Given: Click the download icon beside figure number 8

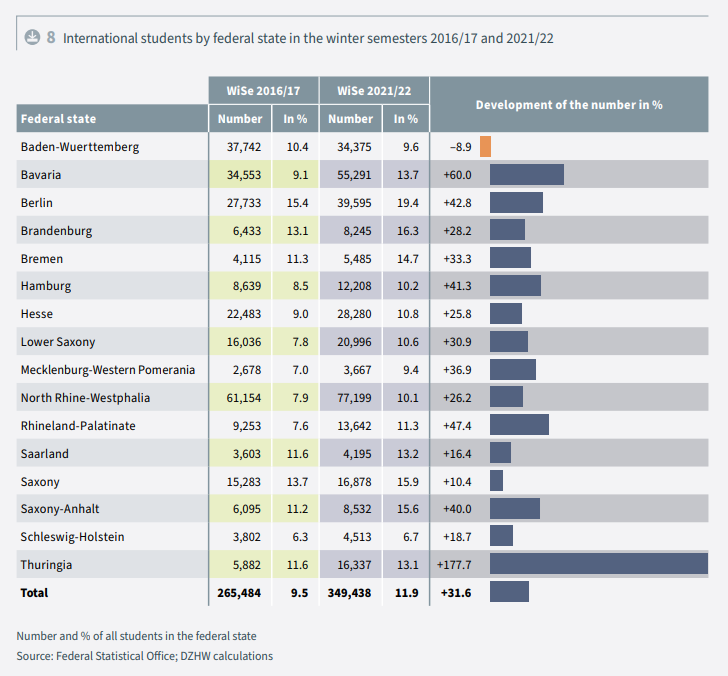Looking at the screenshot, I should pyautogui.click(x=31, y=37).
